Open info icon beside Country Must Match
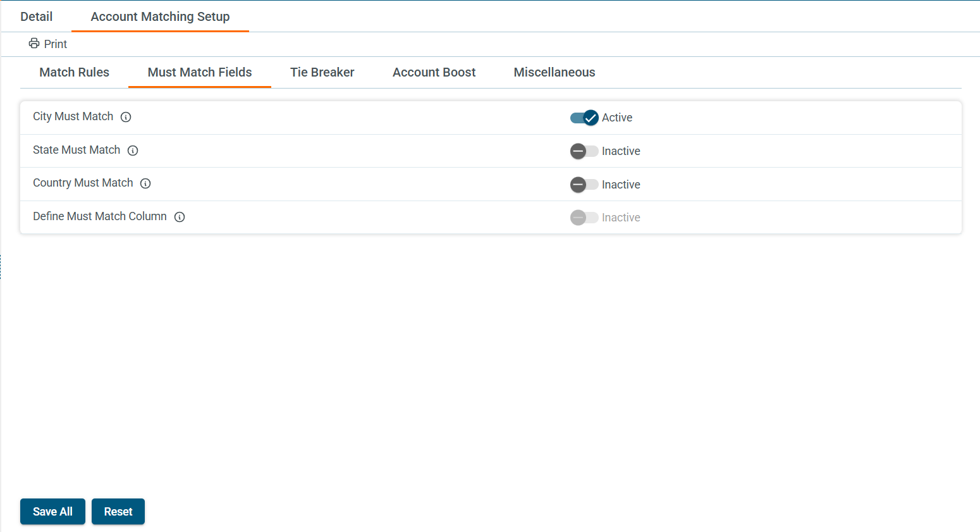Screen dimensions: 980x532 pos(145,183)
